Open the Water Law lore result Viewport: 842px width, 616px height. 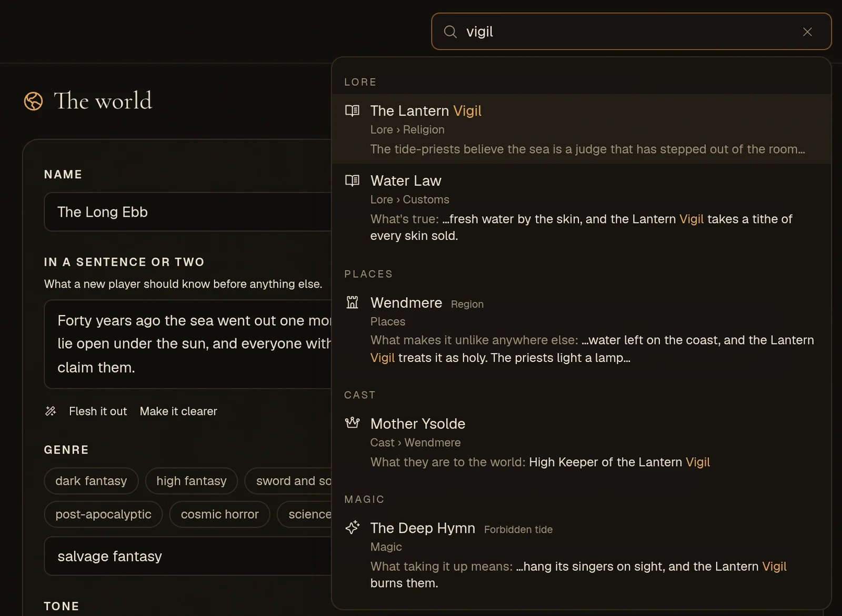[x=582, y=208]
